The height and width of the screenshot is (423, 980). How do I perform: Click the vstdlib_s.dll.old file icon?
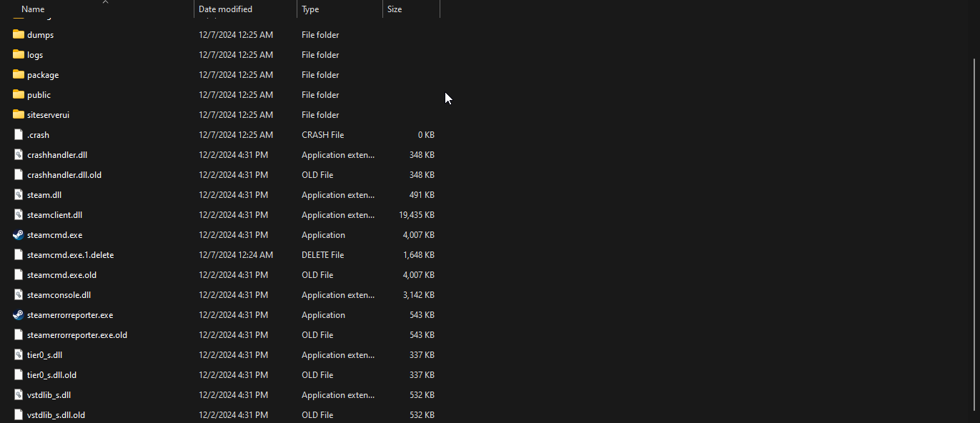(19, 414)
